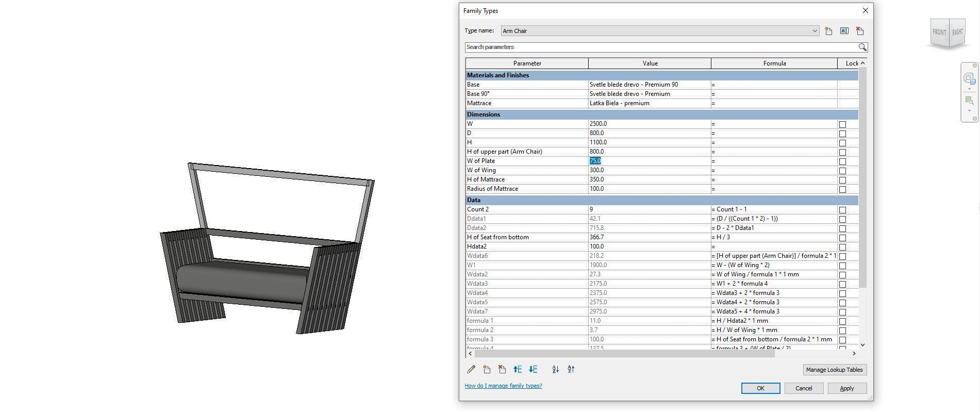Click the Edit Parameter pencil icon

pyautogui.click(x=471, y=369)
